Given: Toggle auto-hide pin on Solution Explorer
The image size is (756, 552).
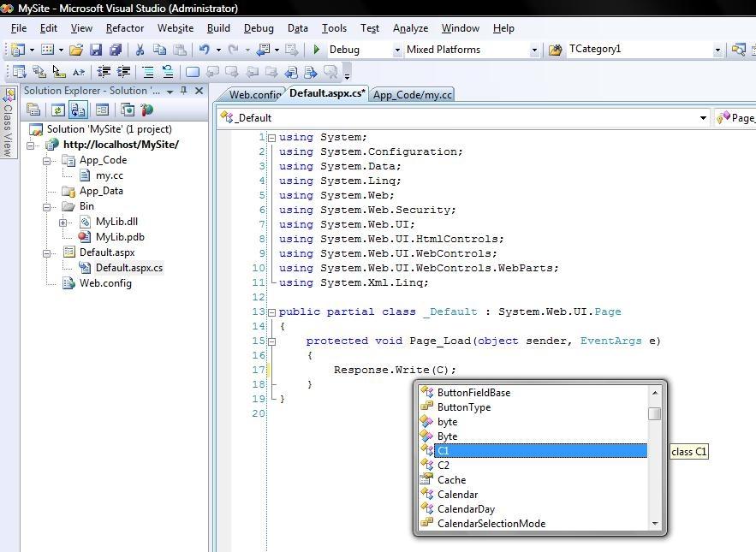Looking at the screenshot, I should (x=184, y=90).
